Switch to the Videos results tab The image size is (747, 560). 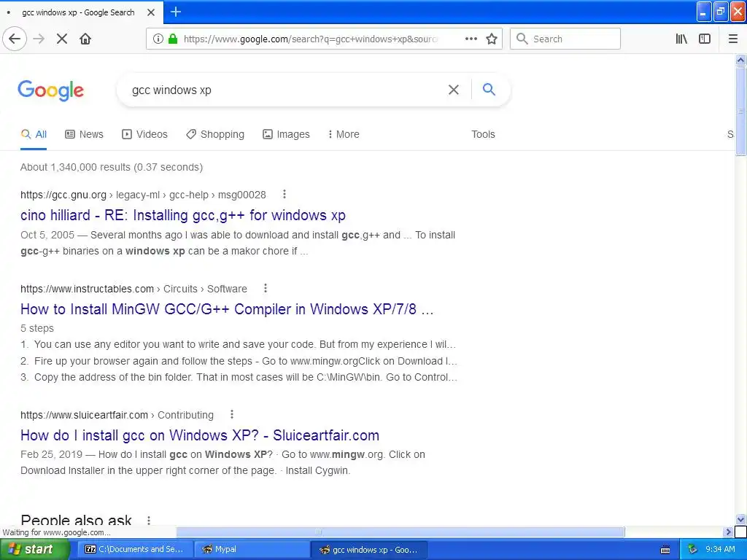tap(145, 134)
